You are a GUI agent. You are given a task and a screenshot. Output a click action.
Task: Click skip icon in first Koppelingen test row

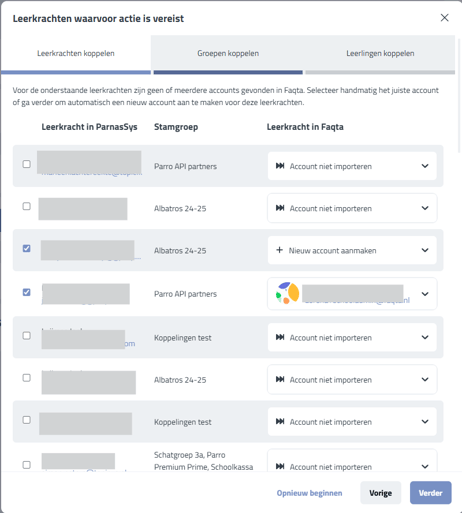280,337
